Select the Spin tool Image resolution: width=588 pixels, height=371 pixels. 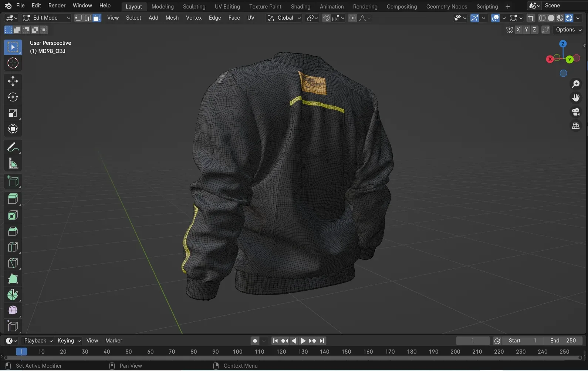[x=13, y=295]
